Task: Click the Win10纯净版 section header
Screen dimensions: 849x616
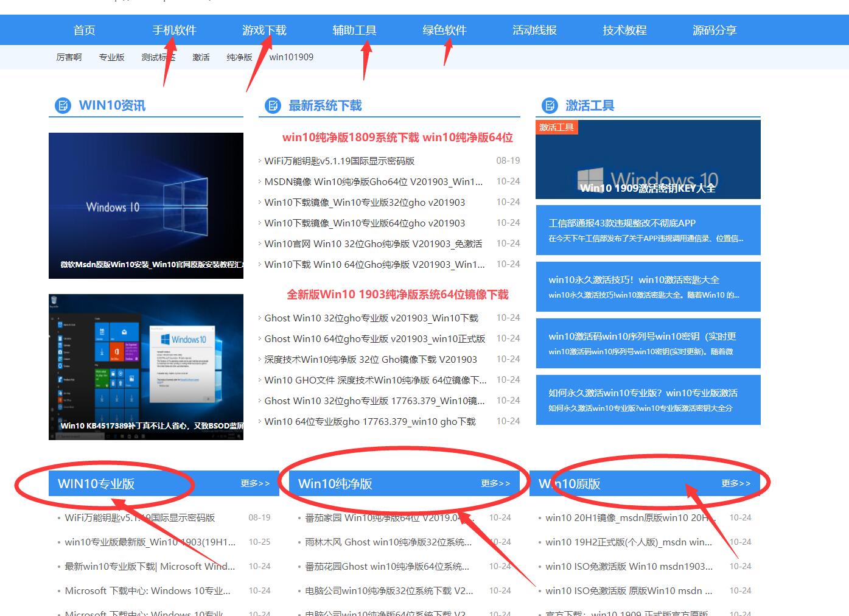Action: coord(335,483)
